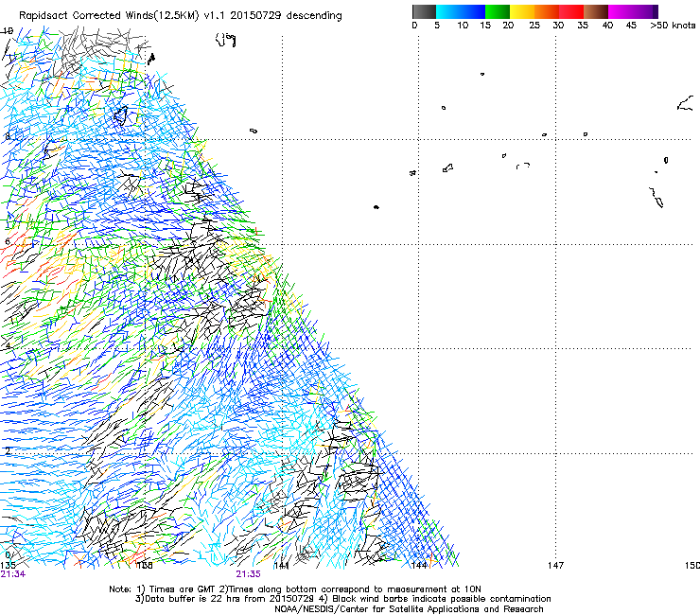
Task: Click the '>50 knots' color scale label
Action: tap(673, 26)
